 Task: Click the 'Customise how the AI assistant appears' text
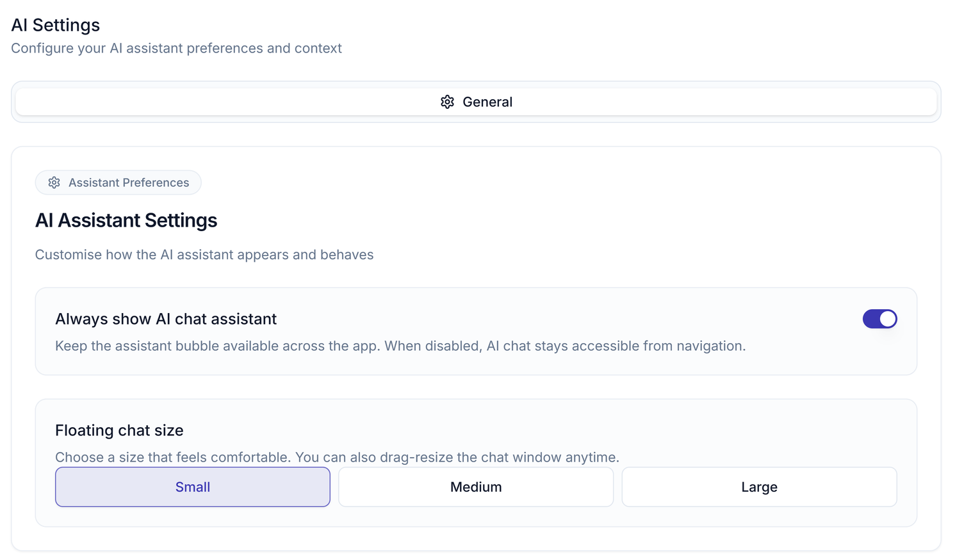[x=204, y=255]
